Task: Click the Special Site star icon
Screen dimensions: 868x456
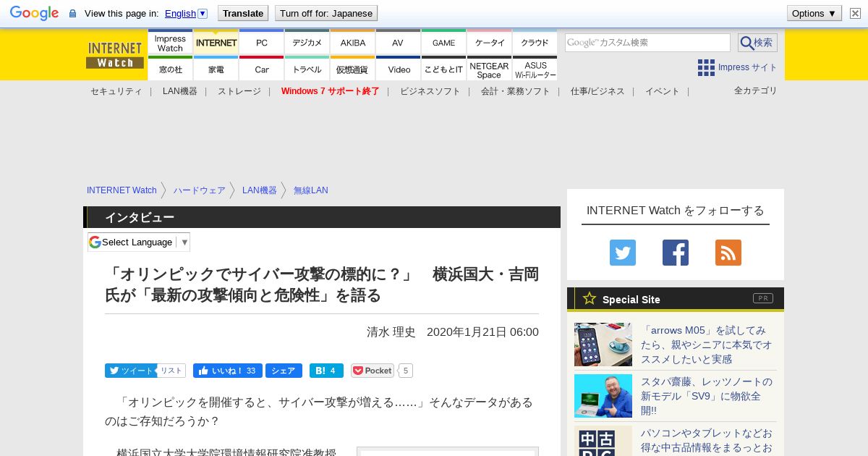Action: click(x=590, y=298)
